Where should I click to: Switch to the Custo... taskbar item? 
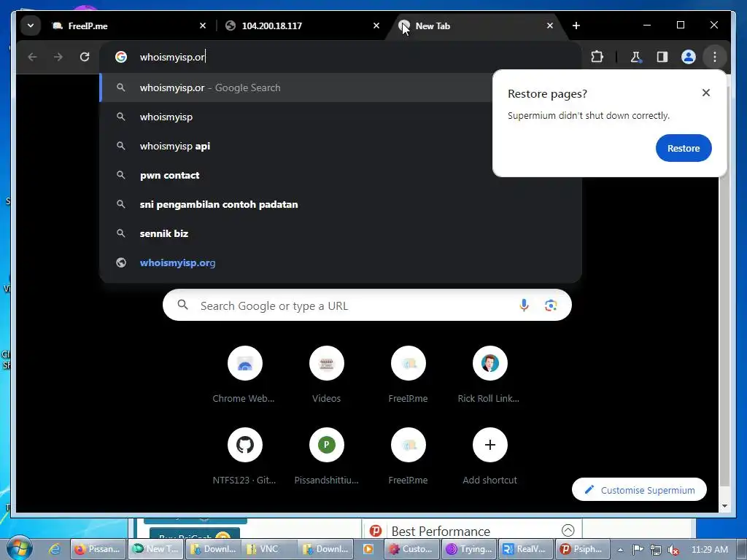pyautogui.click(x=412, y=549)
